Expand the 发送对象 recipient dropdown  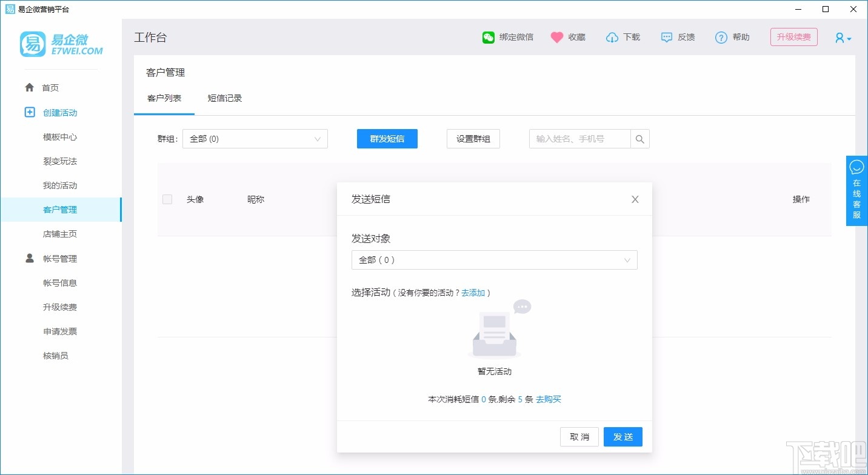pos(494,260)
